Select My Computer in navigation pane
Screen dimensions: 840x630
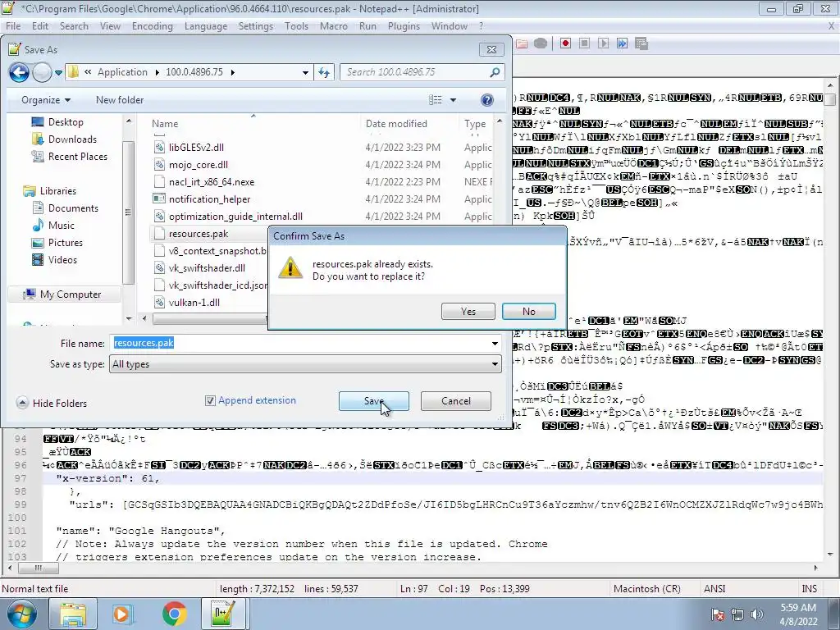click(x=71, y=294)
